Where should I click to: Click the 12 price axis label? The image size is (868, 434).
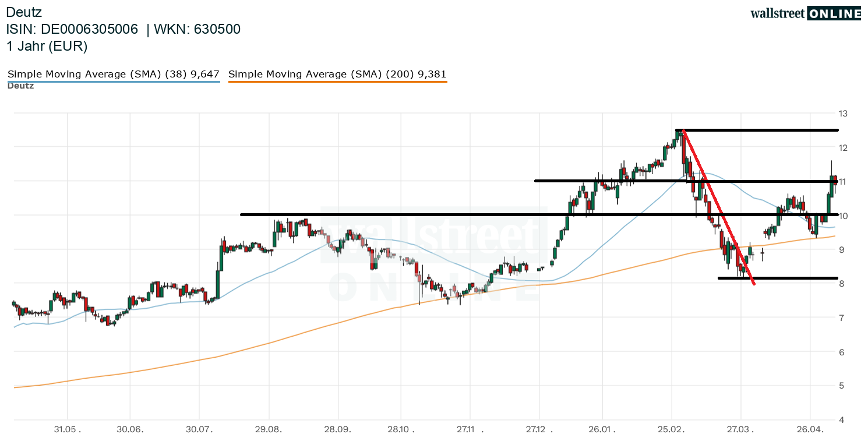pos(843,147)
